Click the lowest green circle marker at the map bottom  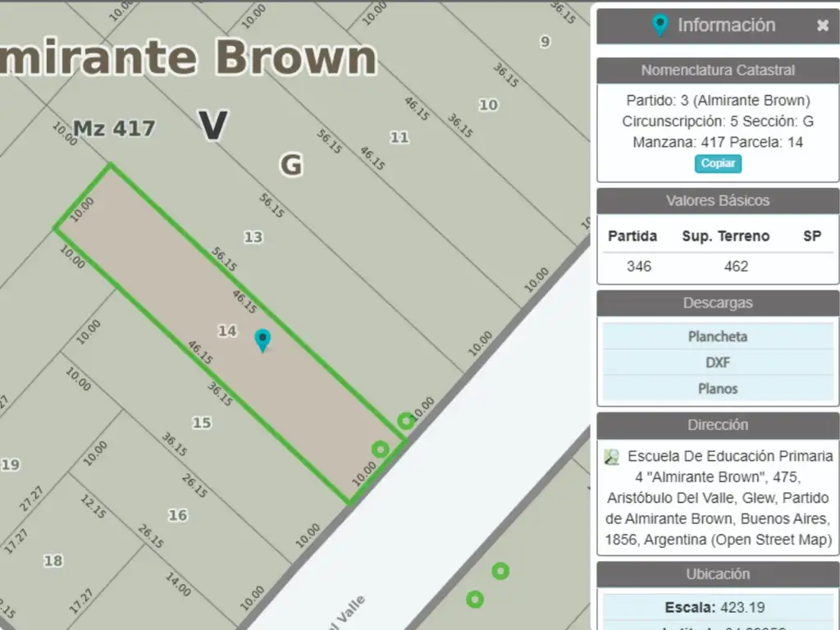tap(474, 600)
